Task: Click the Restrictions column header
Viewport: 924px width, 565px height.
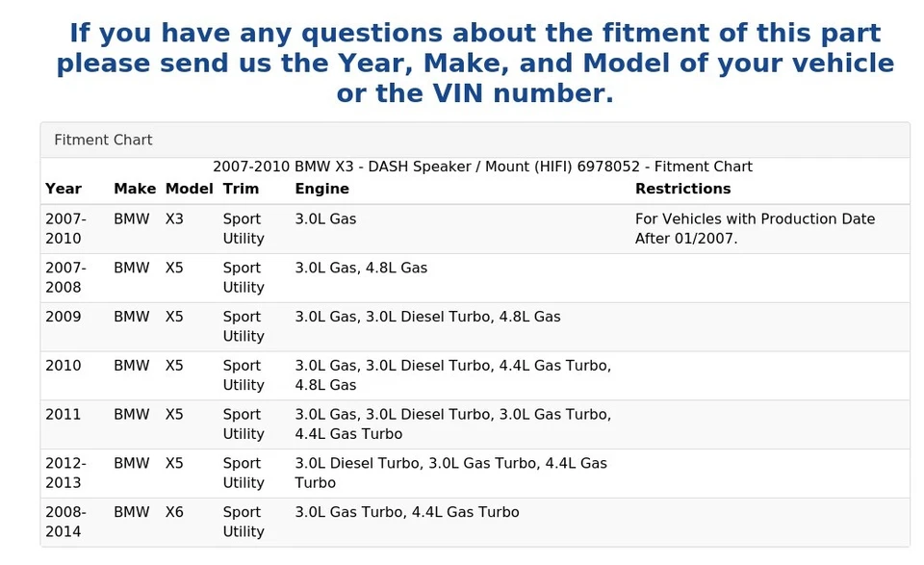Action: click(x=682, y=189)
